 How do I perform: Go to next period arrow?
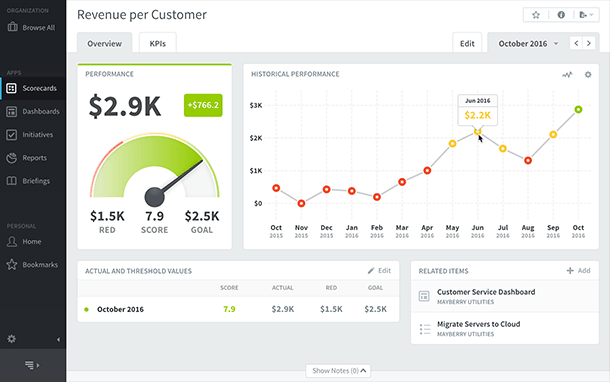coord(589,43)
